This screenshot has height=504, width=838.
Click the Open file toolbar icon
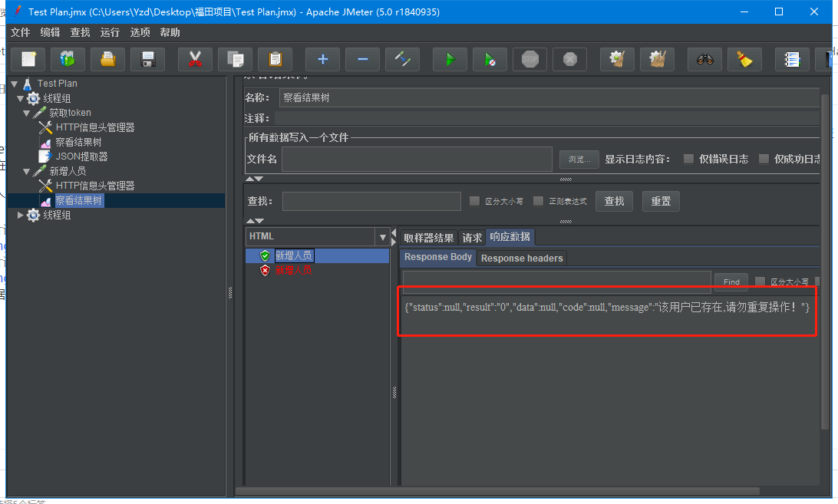click(x=108, y=59)
